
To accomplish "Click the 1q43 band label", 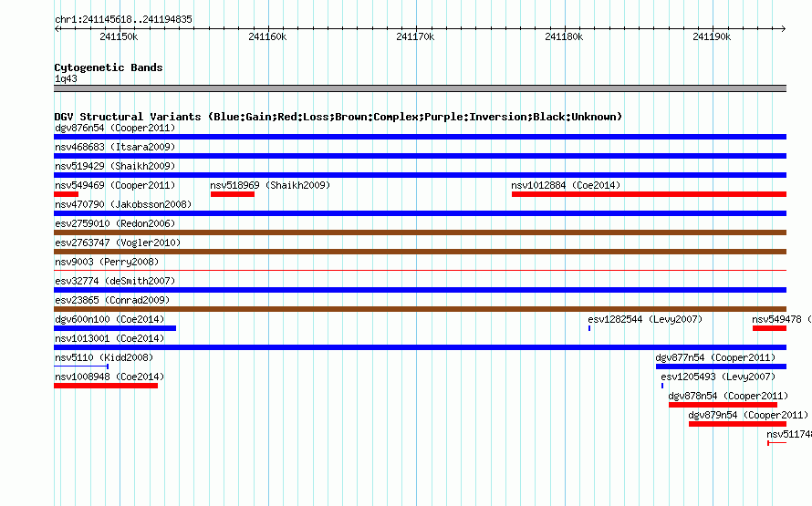I will (66, 78).
